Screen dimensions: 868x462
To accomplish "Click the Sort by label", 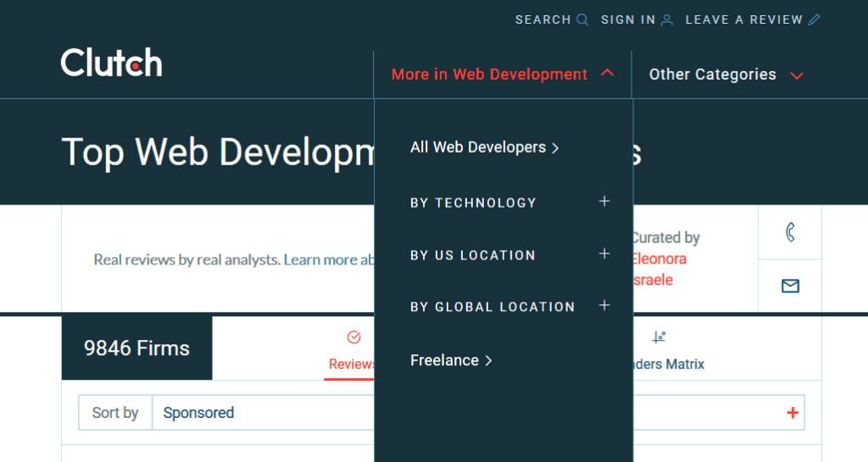I will (x=115, y=413).
